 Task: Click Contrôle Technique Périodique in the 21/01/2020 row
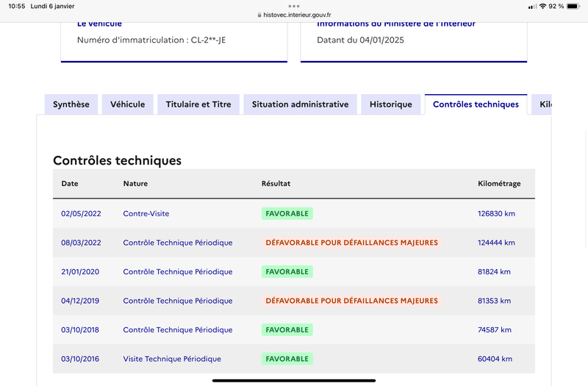click(178, 271)
